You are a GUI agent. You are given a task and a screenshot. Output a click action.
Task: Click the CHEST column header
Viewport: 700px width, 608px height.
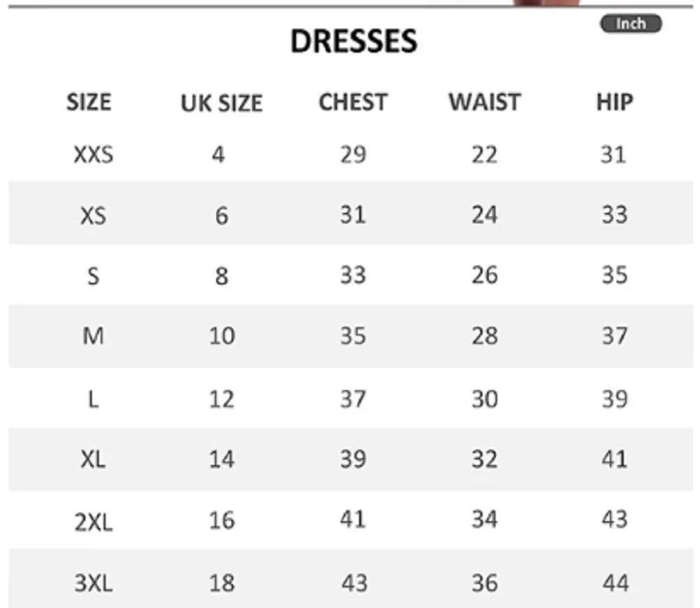[x=353, y=102]
